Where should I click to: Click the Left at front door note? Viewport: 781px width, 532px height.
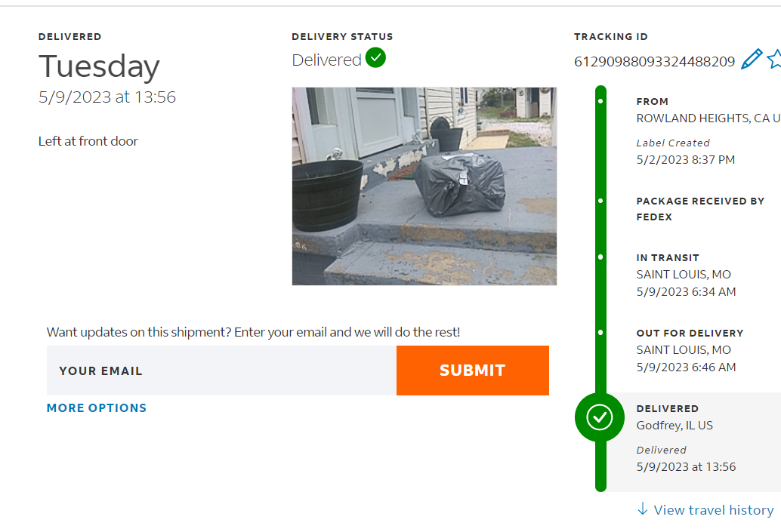[88, 141]
